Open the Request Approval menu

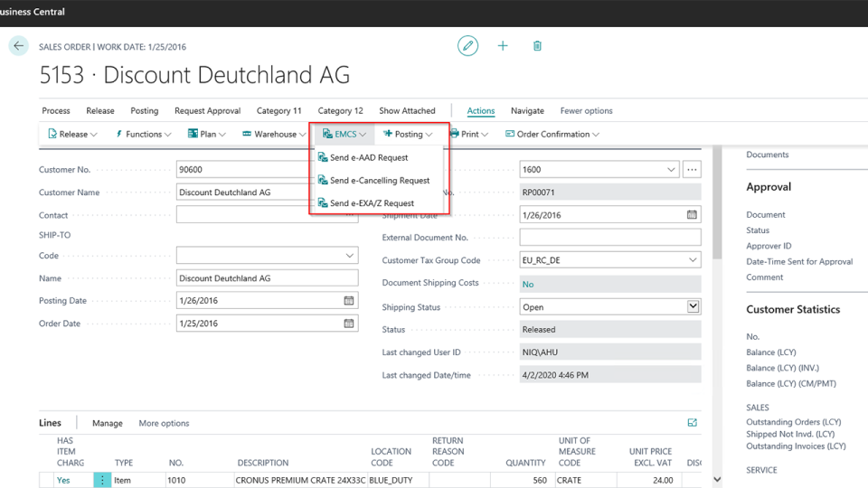(208, 110)
